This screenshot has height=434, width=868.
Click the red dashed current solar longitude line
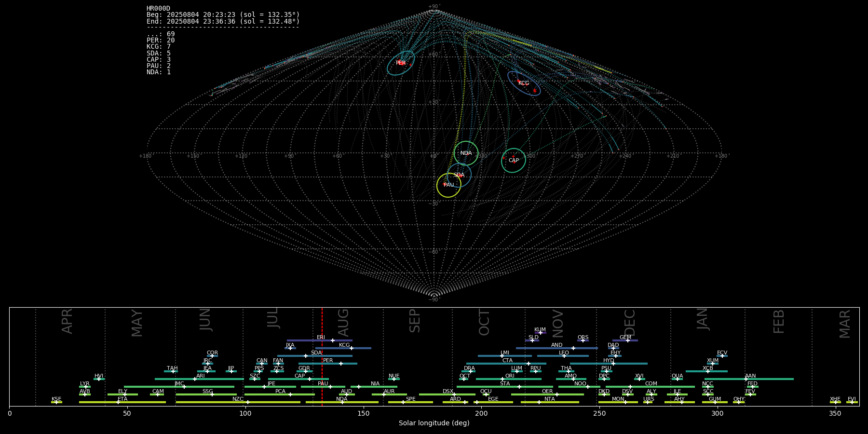[322, 357]
